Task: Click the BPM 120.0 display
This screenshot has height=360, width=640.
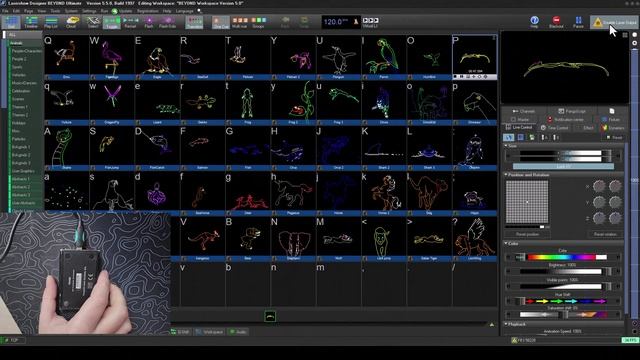Action: click(337, 22)
